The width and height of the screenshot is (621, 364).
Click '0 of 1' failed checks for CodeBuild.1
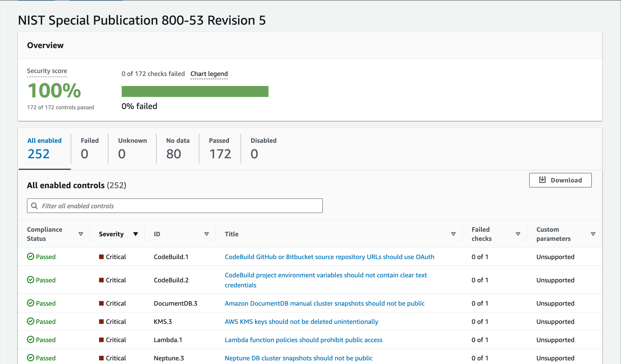(x=480, y=257)
